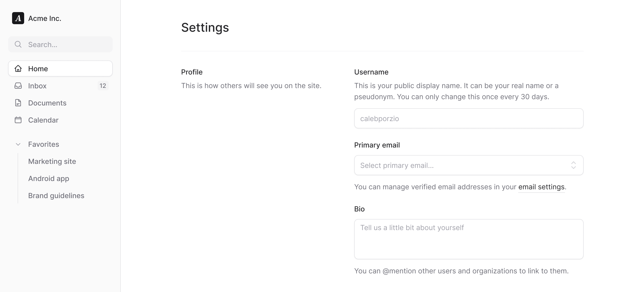
Task: Click the Home house icon
Action: 18,68
